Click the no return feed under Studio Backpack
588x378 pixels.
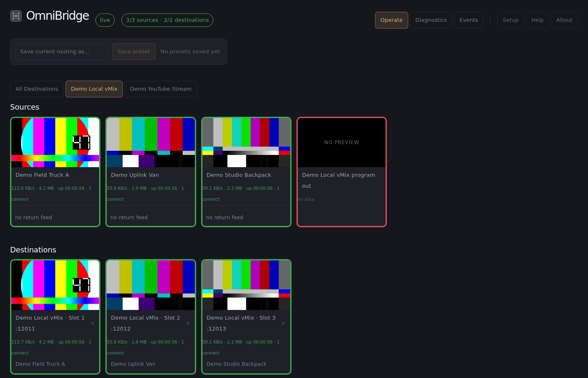pyautogui.click(x=225, y=218)
